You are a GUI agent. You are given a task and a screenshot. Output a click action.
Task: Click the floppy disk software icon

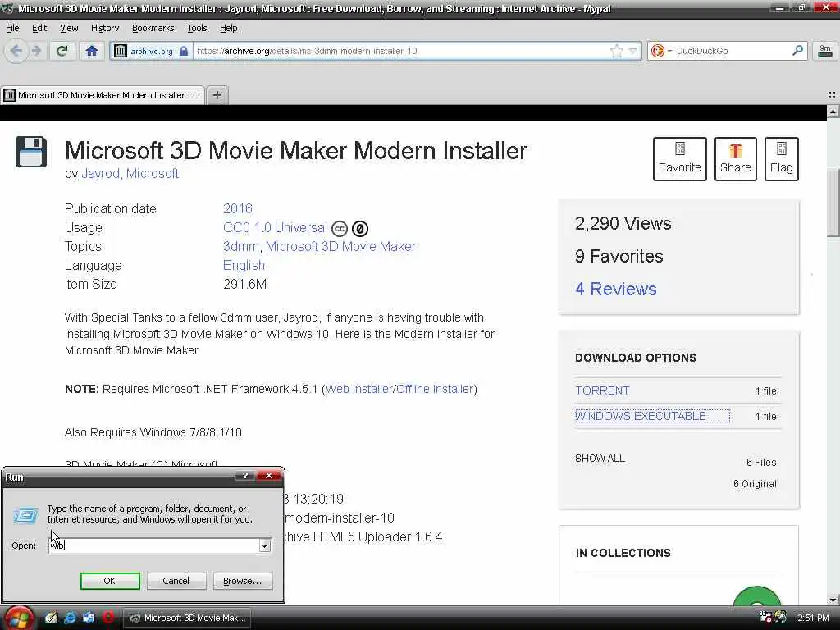tap(31, 152)
